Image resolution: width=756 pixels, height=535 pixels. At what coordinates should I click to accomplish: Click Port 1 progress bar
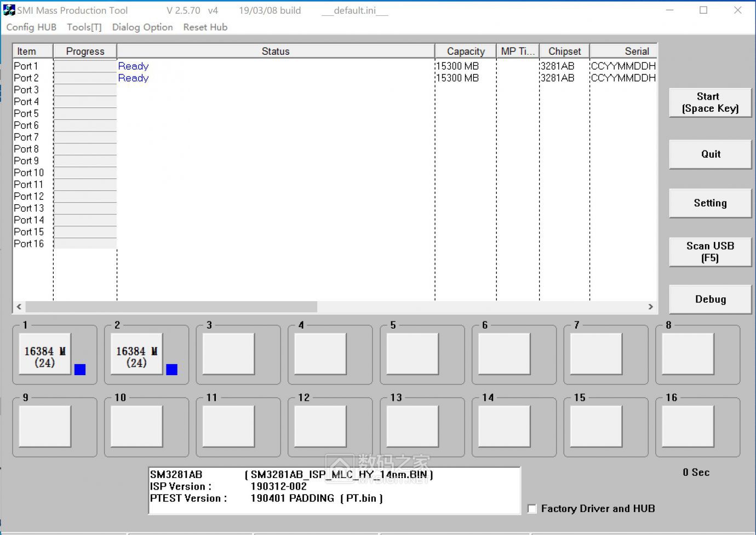click(85, 66)
